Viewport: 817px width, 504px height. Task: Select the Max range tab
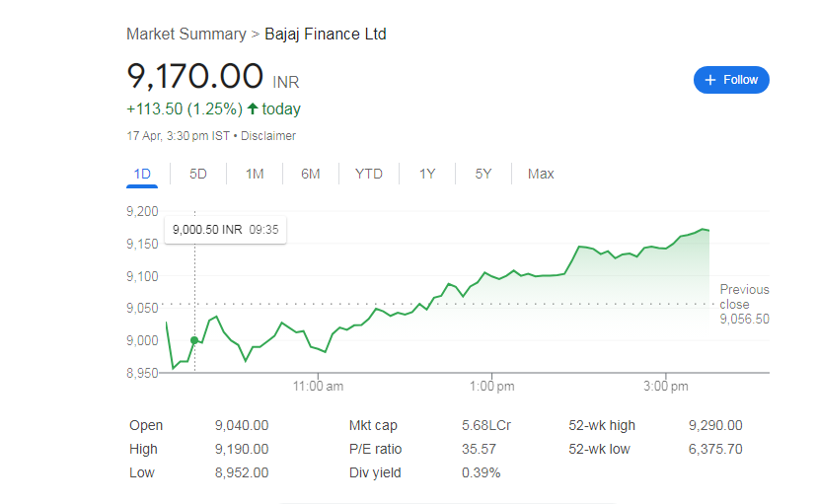541,174
